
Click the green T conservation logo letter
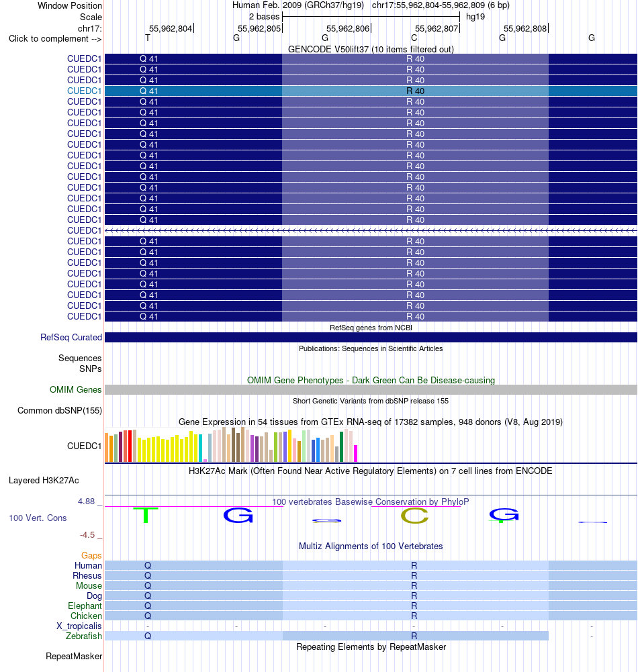[x=146, y=515]
